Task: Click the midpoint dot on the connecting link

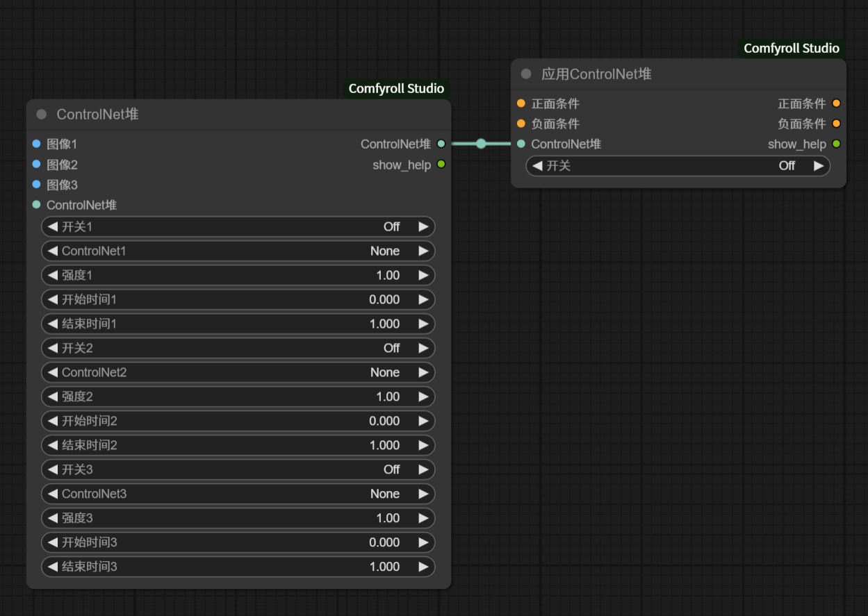Action: (x=481, y=144)
